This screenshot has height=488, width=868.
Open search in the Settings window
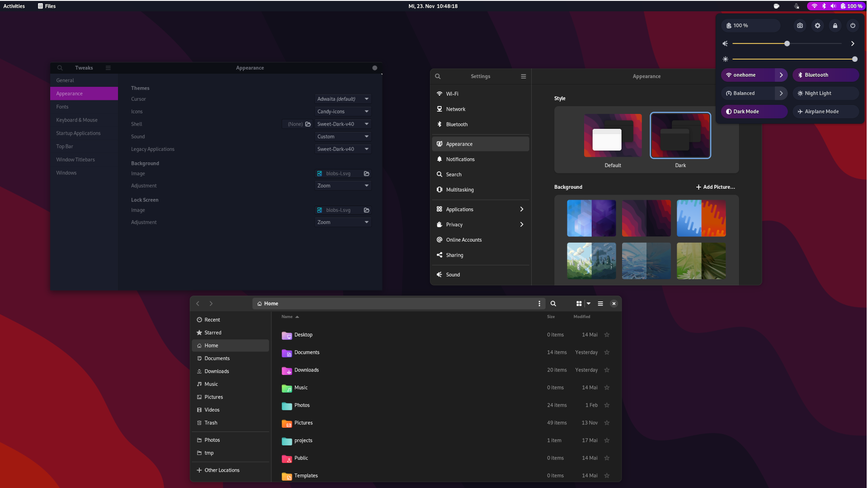(x=438, y=76)
